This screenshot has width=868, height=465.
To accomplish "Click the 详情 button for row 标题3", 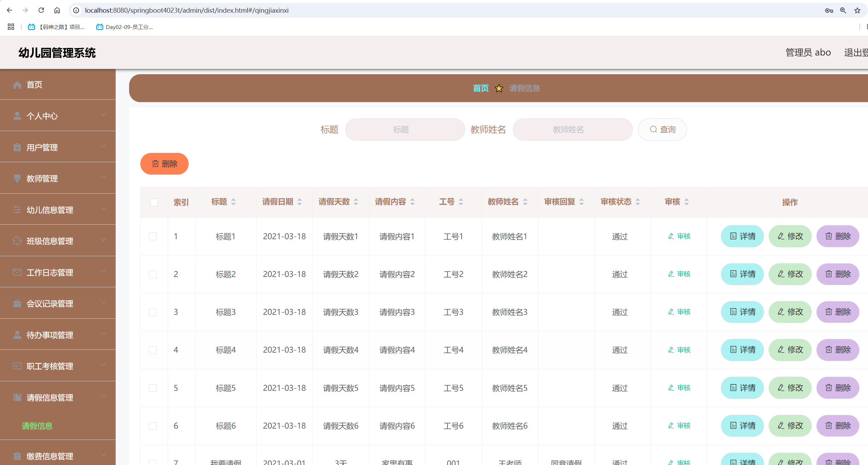I will [x=742, y=312].
